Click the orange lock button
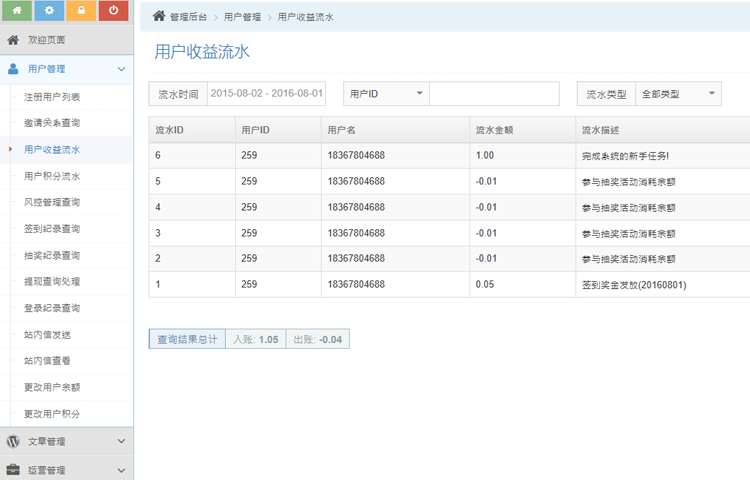 click(81, 10)
